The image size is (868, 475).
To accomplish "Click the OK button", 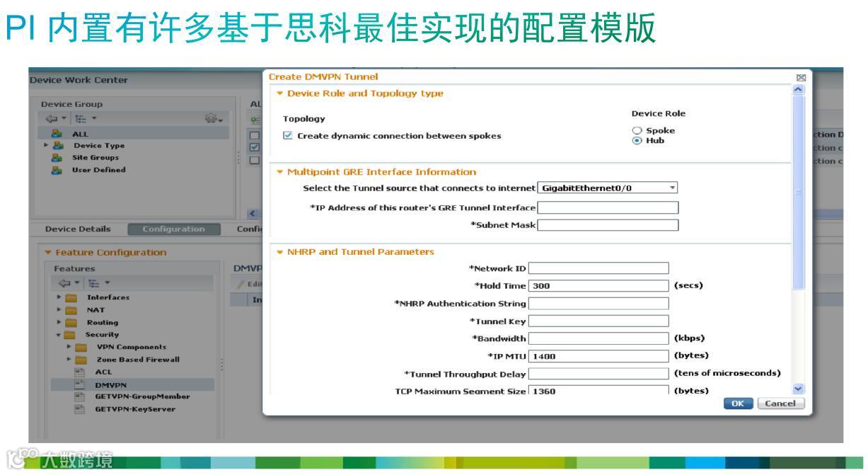I will (738, 404).
